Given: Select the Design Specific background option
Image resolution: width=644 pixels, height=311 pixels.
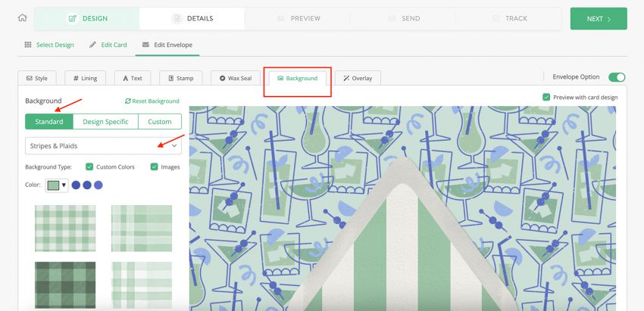Looking at the screenshot, I should tap(106, 122).
